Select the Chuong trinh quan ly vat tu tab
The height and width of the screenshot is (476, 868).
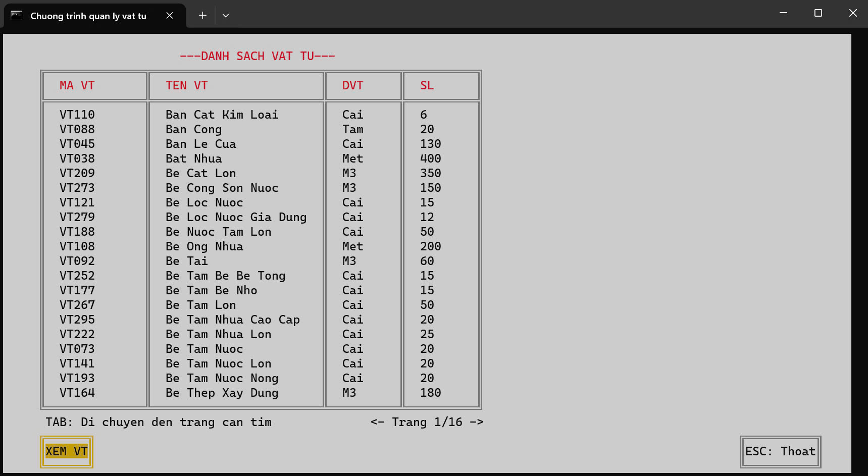[94, 16]
